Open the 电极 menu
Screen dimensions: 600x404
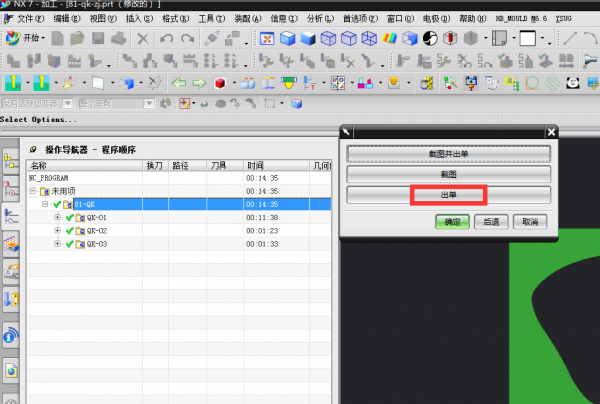click(x=436, y=18)
